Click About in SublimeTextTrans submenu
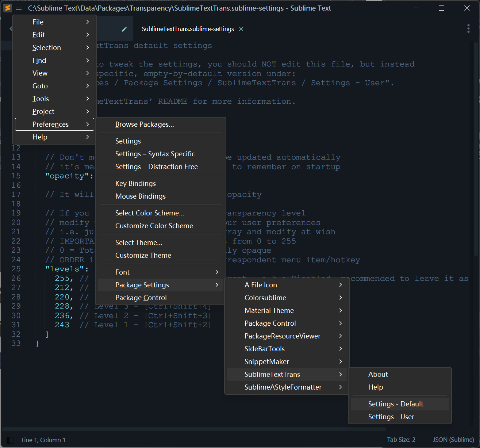This screenshot has width=480, height=448. (x=400, y=374)
